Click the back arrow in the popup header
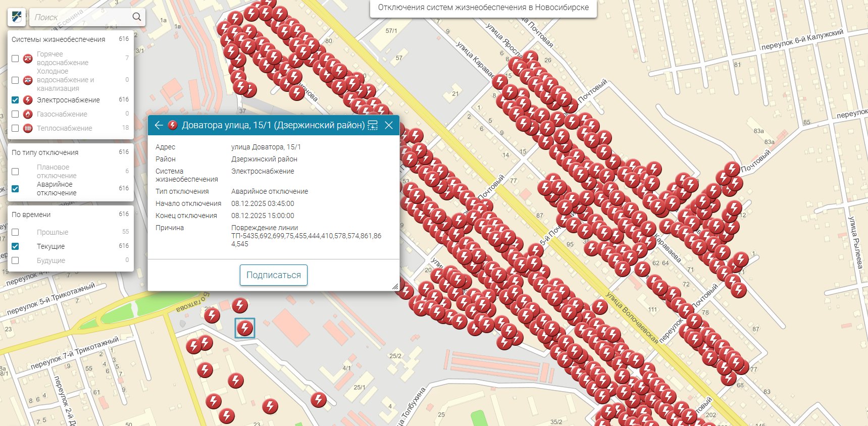This screenshot has width=868, height=426. tap(159, 125)
